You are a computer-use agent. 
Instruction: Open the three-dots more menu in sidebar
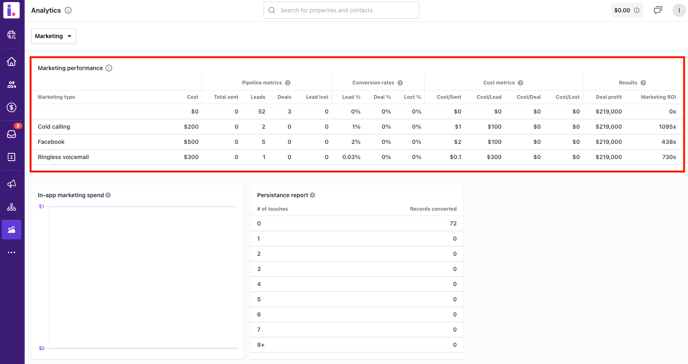point(11,253)
